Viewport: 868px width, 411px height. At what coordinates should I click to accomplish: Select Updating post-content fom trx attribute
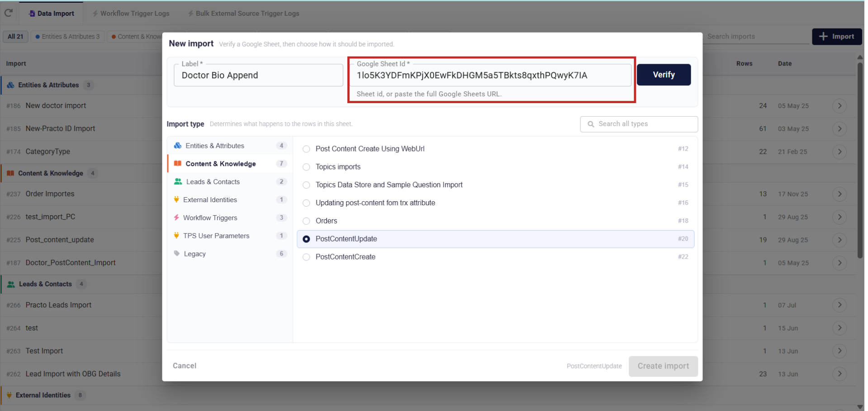306,203
